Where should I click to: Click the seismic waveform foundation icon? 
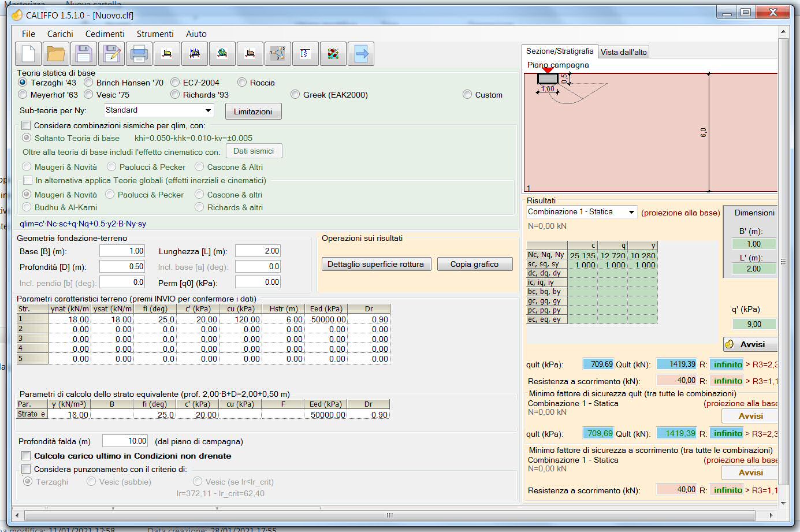[195, 54]
